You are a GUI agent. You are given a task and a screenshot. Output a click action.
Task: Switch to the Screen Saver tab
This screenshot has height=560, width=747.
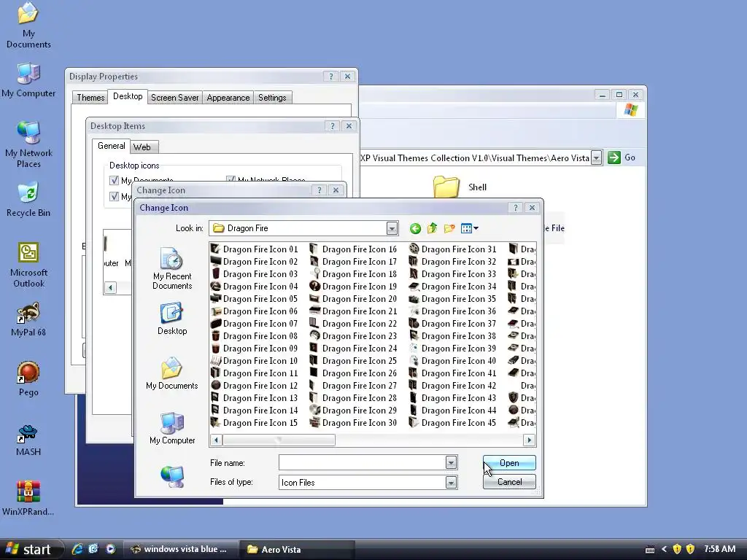tap(175, 98)
